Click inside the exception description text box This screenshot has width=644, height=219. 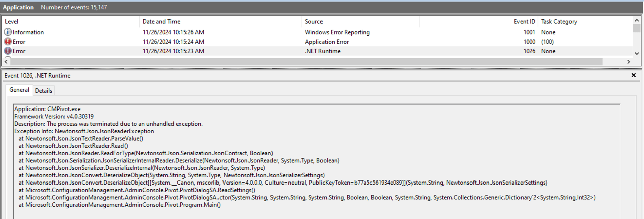tap(315, 161)
